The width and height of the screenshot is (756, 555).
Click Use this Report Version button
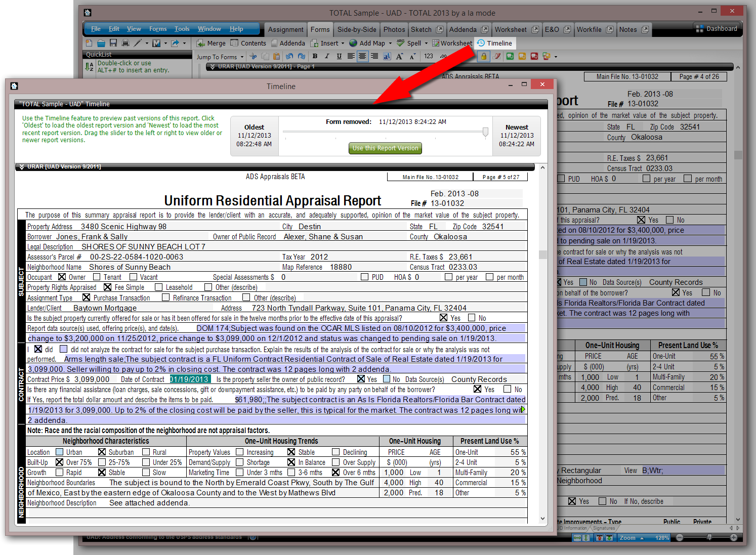[x=385, y=148]
